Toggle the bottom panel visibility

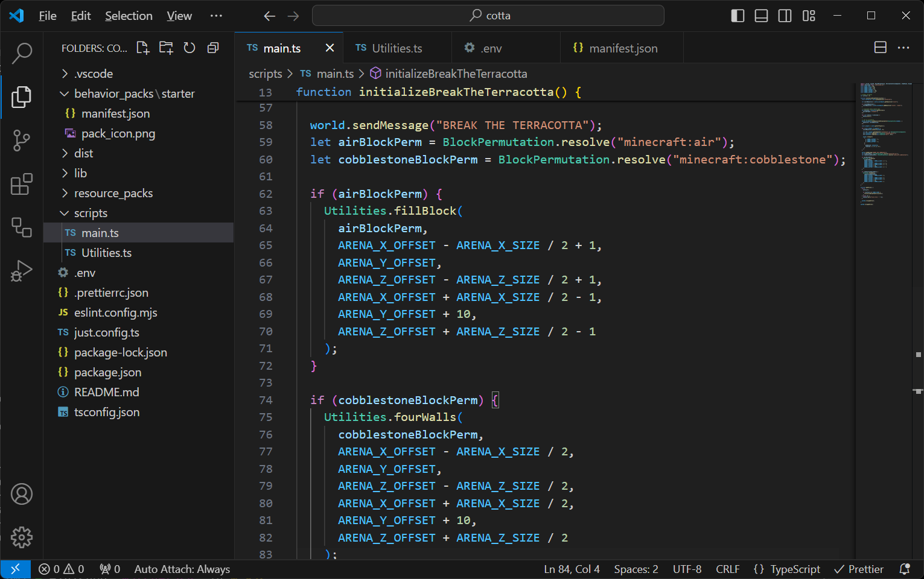point(761,16)
